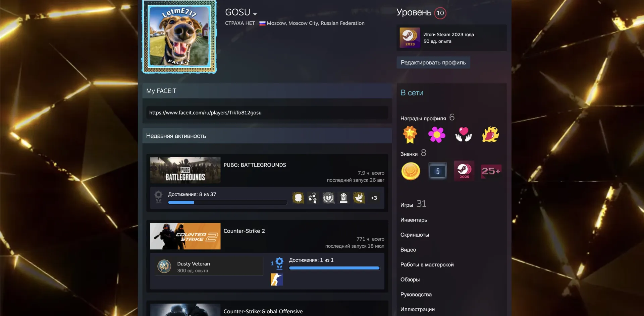Open Работы в мастерской page
Viewport: 644px width, 316px height.
tap(427, 265)
